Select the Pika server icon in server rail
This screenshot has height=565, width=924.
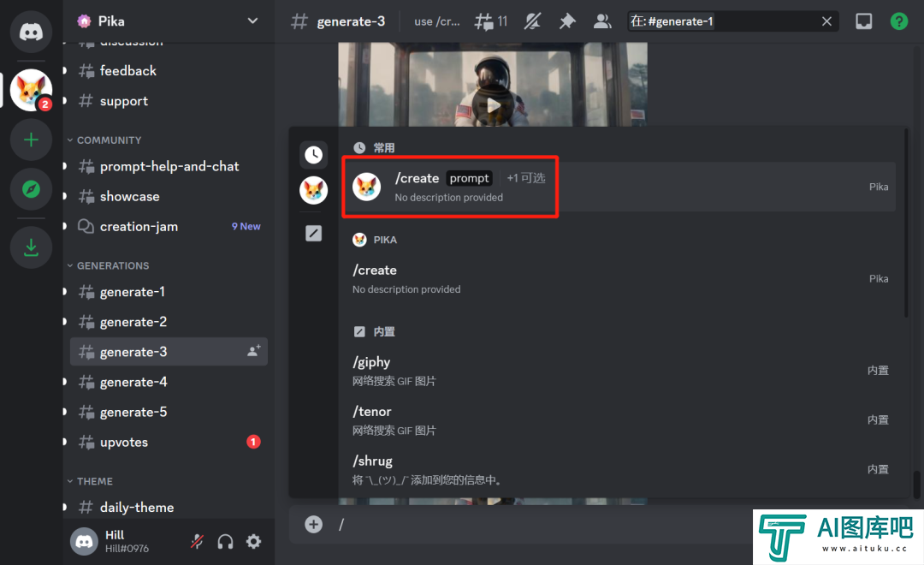32,90
